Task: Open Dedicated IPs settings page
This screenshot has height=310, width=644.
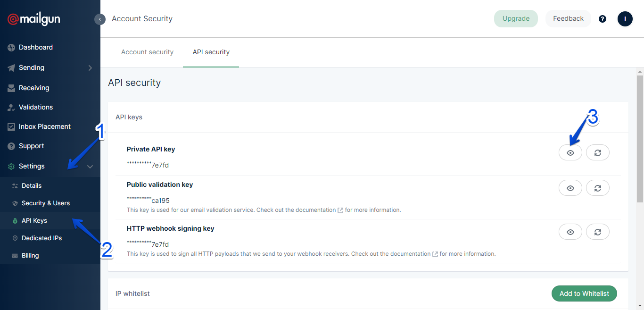Action: pyautogui.click(x=41, y=238)
